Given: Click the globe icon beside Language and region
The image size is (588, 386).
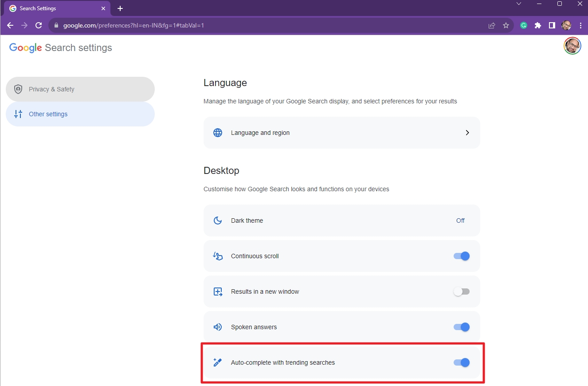Looking at the screenshot, I should [218, 132].
